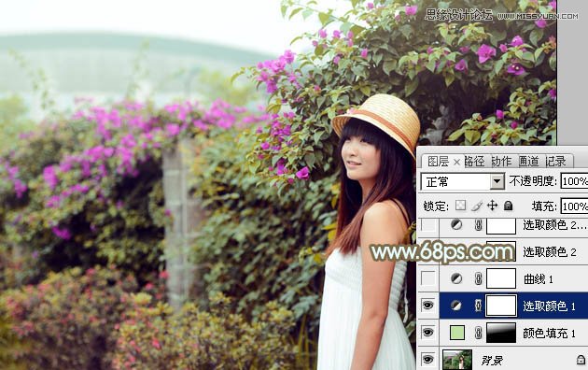Select layer mask of 曲线 1 layer
Viewport: 588px width, 370px height.
[x=501, y=278]
